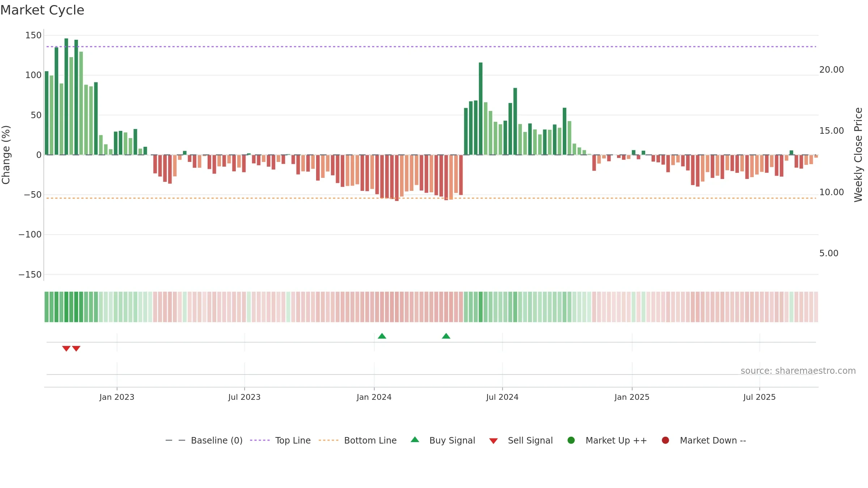The height and width of the screenshot is (488, 868).
Task: Click the −150 value on the left axis
Action: click(30, 275)
